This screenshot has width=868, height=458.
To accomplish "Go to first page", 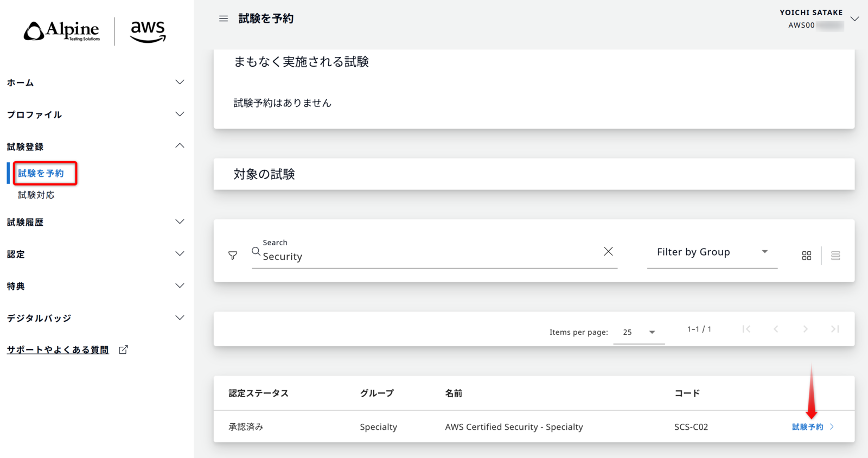I will point(746,329).
